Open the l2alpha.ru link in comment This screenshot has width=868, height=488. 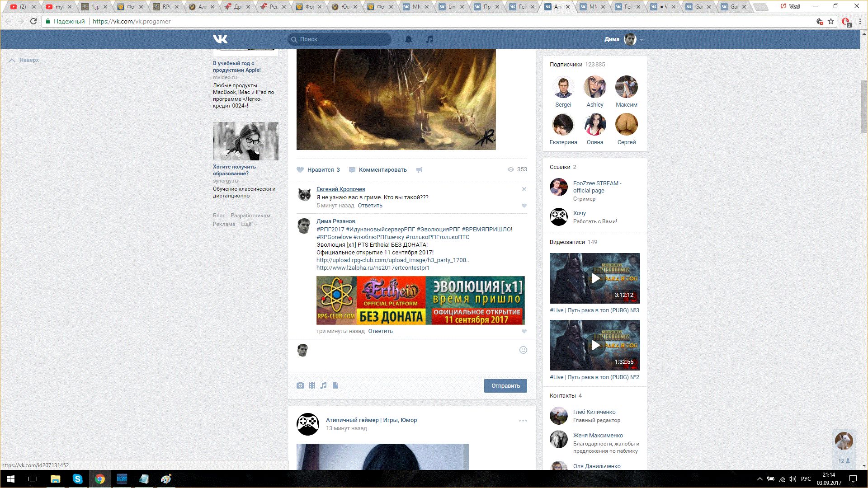[373, 268]
